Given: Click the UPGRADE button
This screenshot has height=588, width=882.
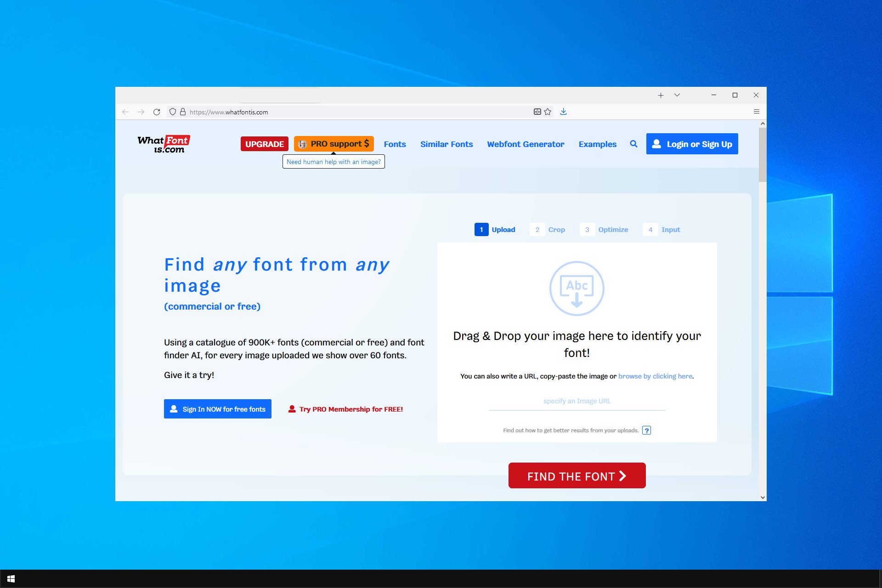Looking at the screenshot, I should (265, 144).
